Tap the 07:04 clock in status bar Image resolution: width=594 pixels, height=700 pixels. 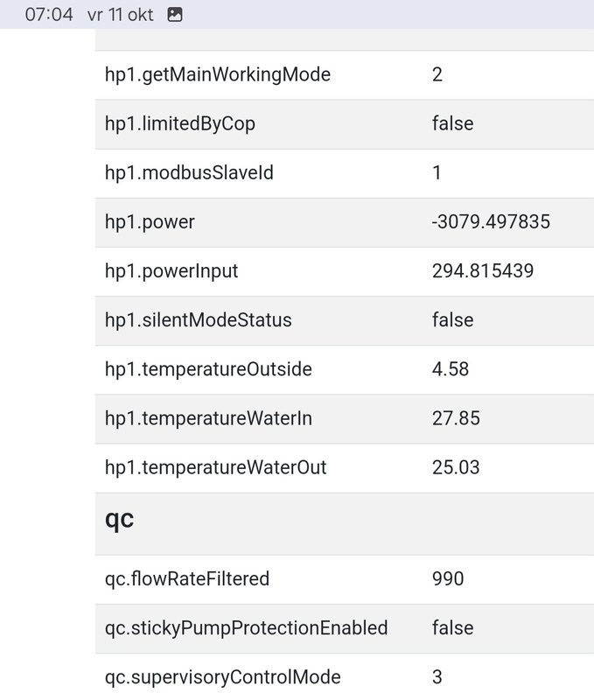(x=49, y=14)
